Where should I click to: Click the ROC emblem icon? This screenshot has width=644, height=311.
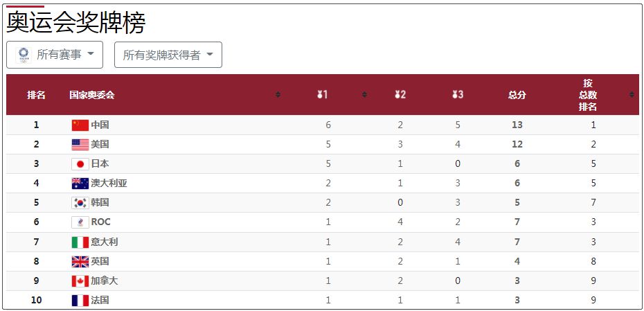pyautogui.click(x=80, y=222)
